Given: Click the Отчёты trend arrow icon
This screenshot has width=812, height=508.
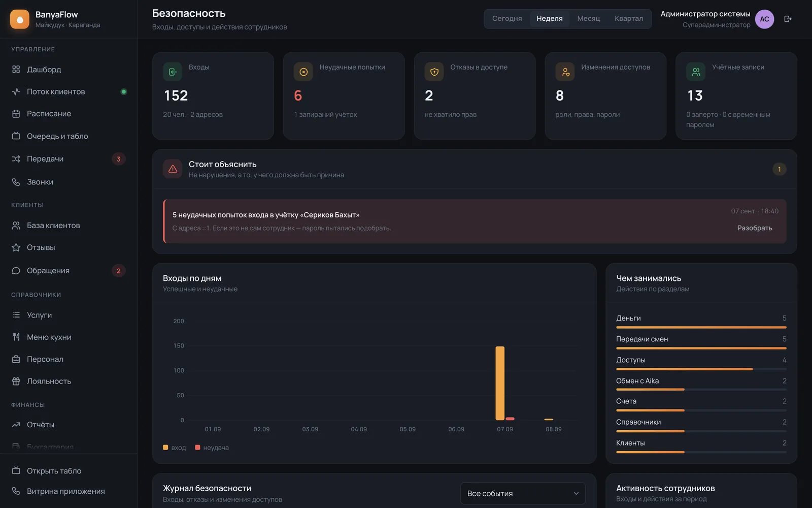Looking at the screenshot, I should point(16,425).
